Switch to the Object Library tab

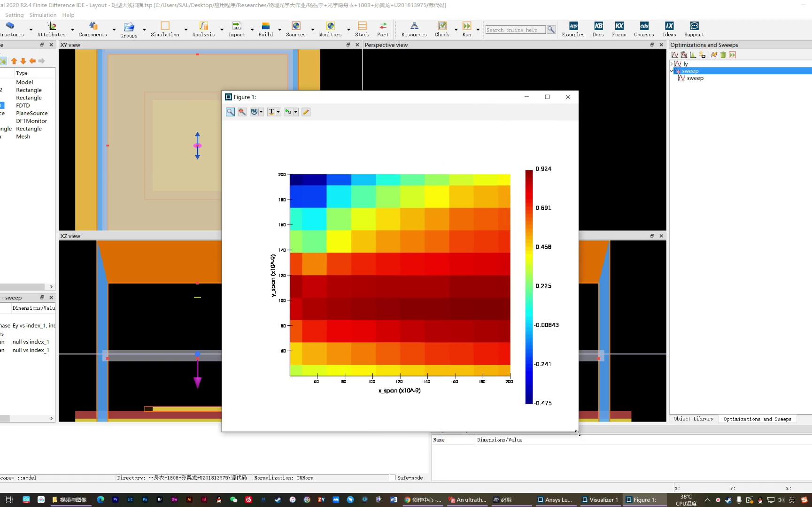coord(693,419)
